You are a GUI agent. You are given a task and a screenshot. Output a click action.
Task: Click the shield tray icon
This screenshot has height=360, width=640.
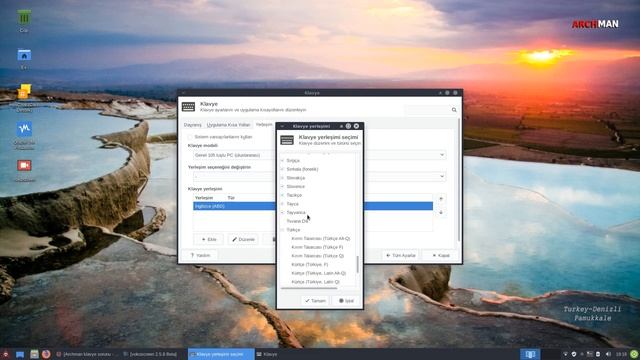click(x=574, y=354)
